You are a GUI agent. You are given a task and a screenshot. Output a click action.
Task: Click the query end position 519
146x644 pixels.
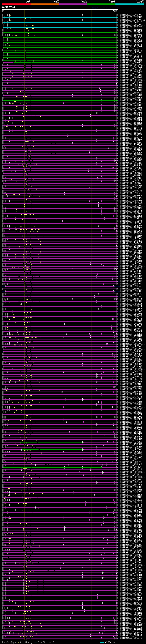[115, 11]
